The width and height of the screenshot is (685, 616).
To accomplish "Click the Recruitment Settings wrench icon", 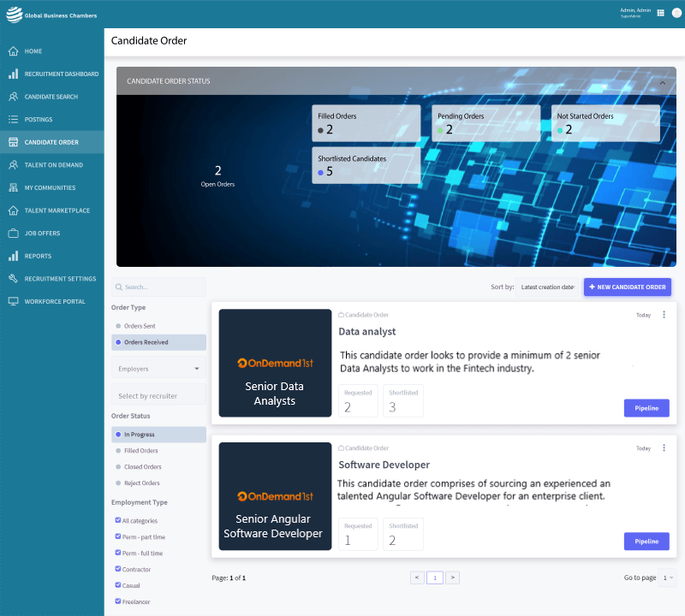I will point(14,279).
